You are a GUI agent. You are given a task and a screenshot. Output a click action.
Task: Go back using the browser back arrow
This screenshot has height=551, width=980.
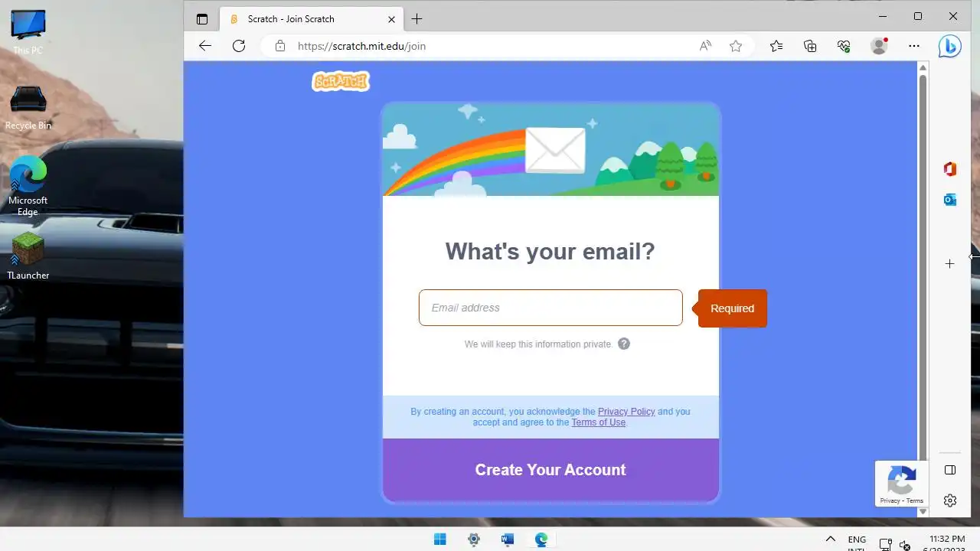204,46
